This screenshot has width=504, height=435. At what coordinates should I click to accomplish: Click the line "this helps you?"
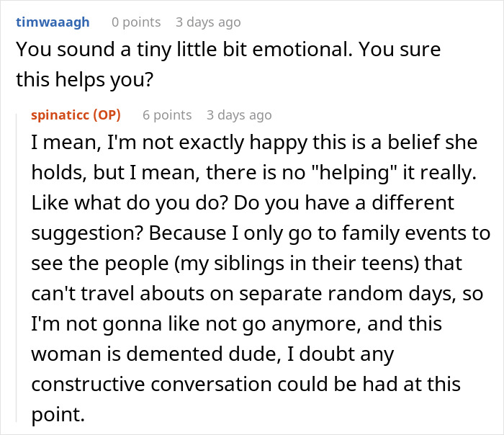pyautogui.click(x=85, y=79)
